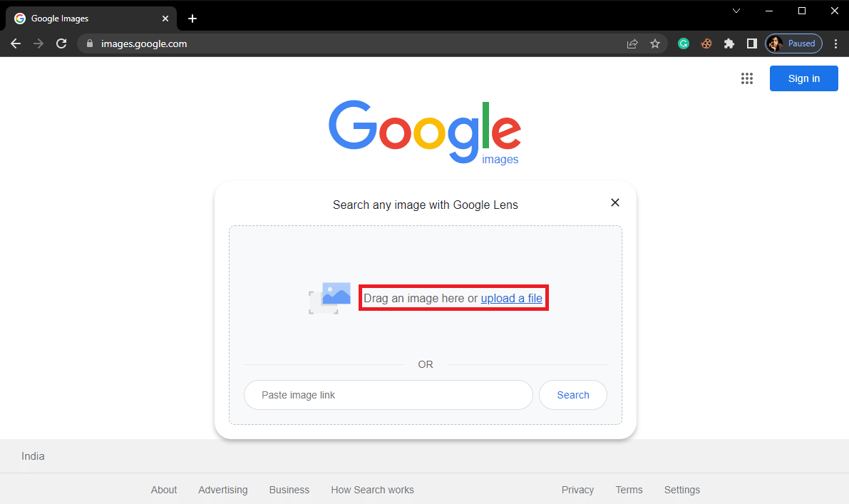Click the 'Search any image with Google Lens' text
849x504 pixels.
click(425, 205)
